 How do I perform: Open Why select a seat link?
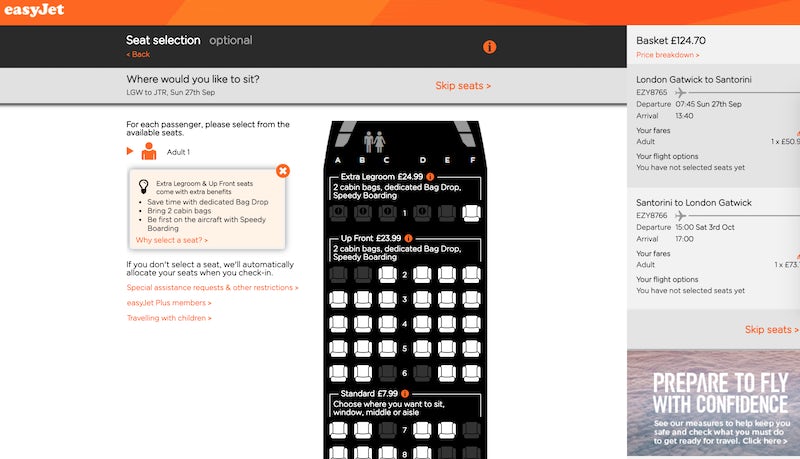tap(171, 240)
